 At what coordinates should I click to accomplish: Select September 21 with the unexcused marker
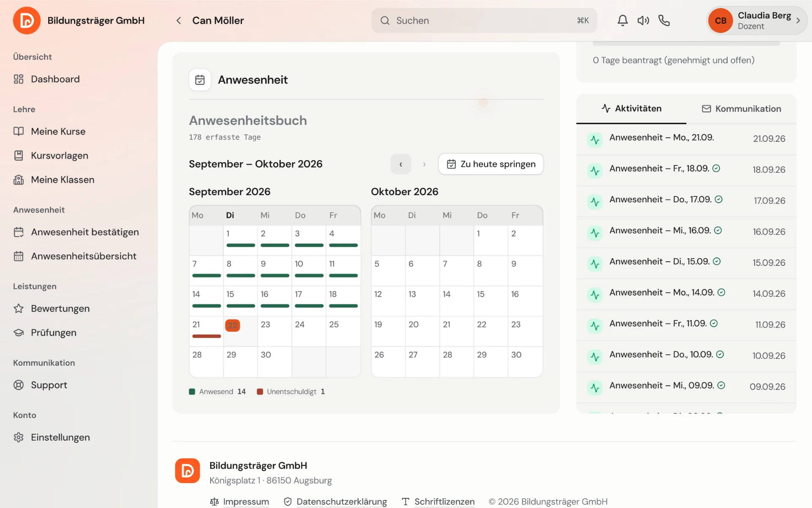(x=206, y=331)
